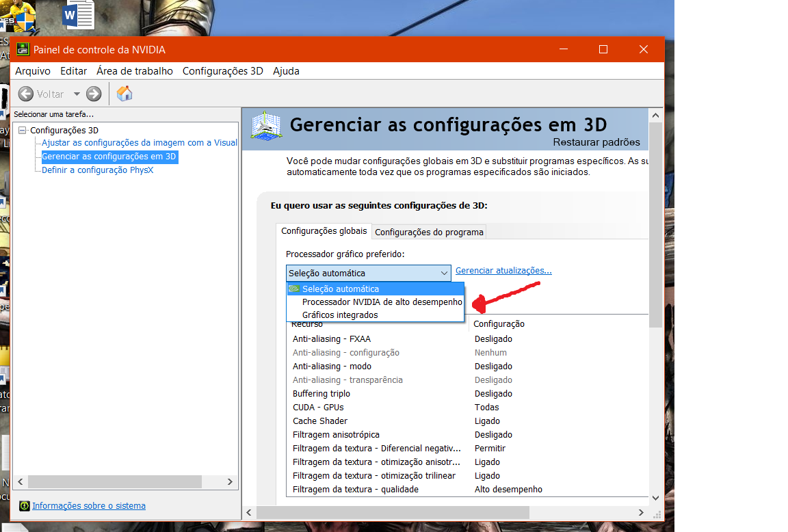Click the 3D settings header icon
The height and width of the screenshot is (532, 788).
click(x=266, y=126)
